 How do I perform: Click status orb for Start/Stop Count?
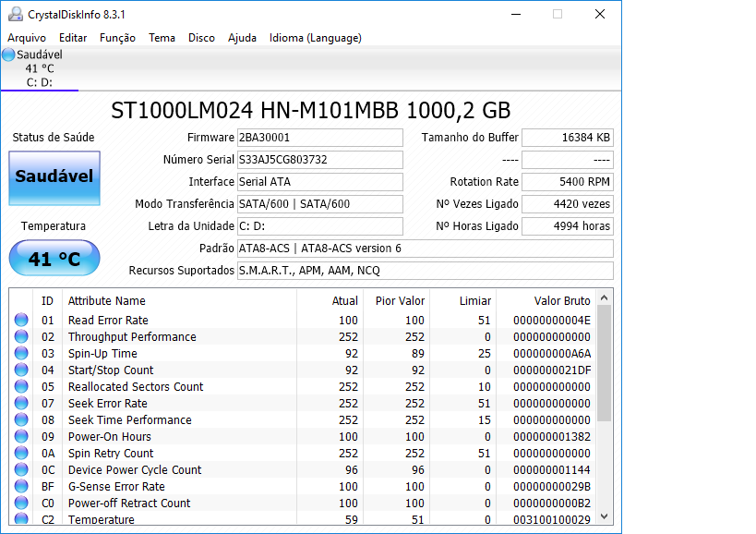(x=21, y=370)
